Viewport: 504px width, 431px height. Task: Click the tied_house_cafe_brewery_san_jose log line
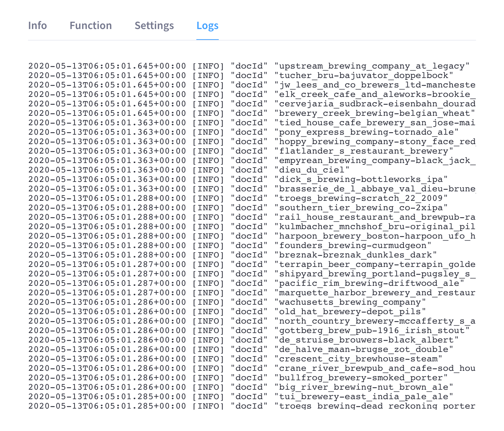(252, 123)
